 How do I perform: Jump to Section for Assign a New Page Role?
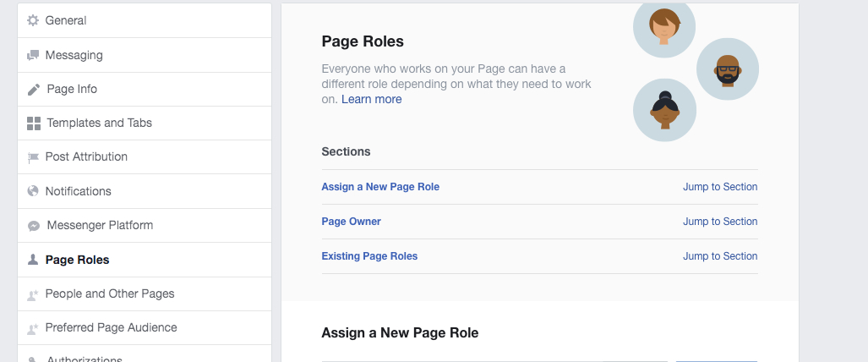(x=720, y=187)
